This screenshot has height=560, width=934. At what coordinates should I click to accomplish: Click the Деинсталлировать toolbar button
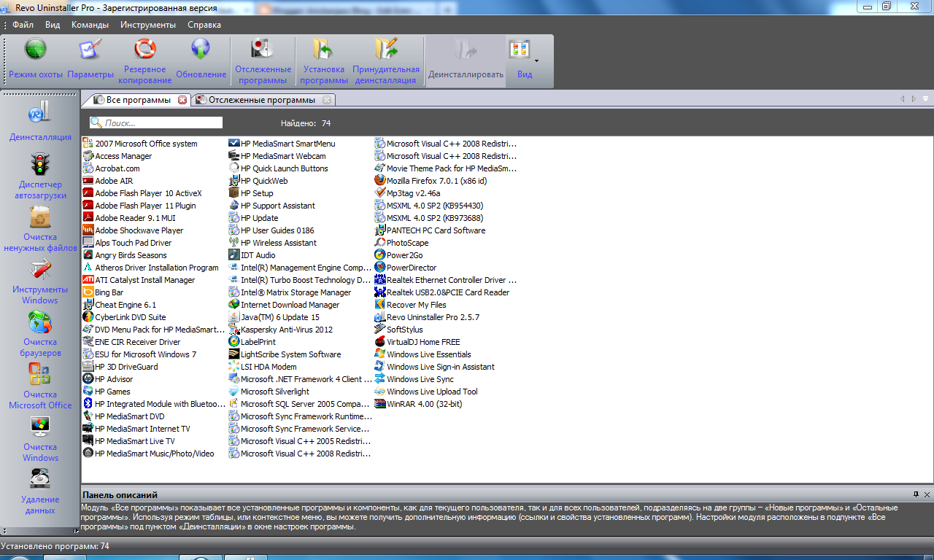tap(466, 61)
